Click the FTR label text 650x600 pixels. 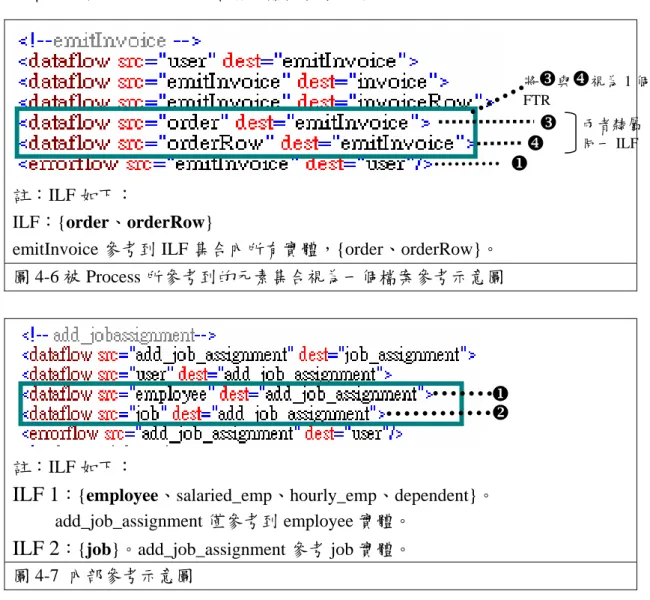536,100
